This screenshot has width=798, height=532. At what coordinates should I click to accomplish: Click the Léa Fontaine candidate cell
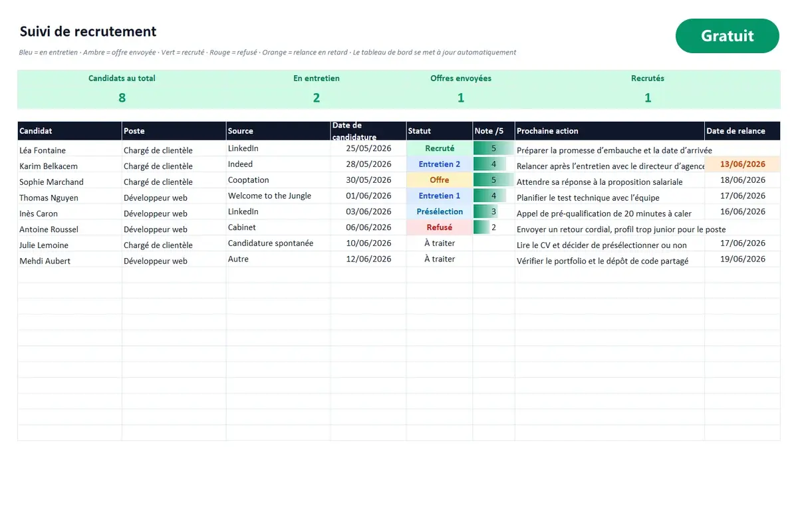click(x=70, y=149)
